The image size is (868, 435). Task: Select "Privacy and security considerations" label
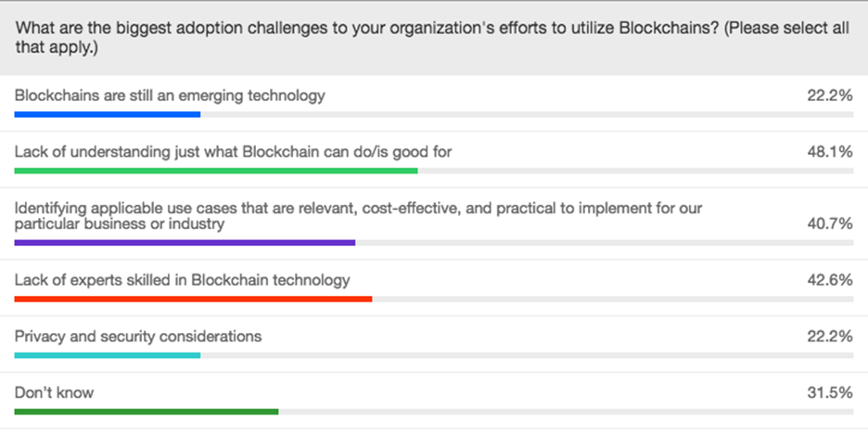[x=138, y=336]
